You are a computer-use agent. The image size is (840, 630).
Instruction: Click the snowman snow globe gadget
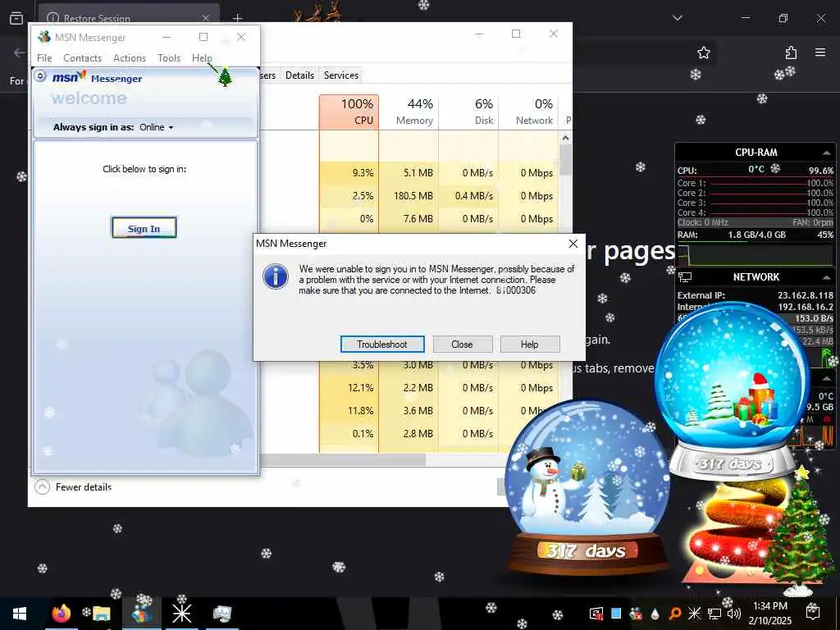point(587,487)
